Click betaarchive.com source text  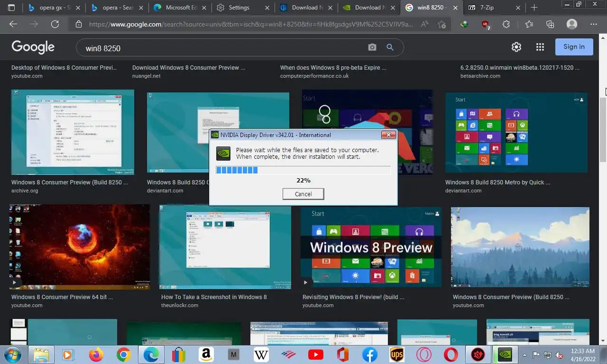tap(480, 76)
